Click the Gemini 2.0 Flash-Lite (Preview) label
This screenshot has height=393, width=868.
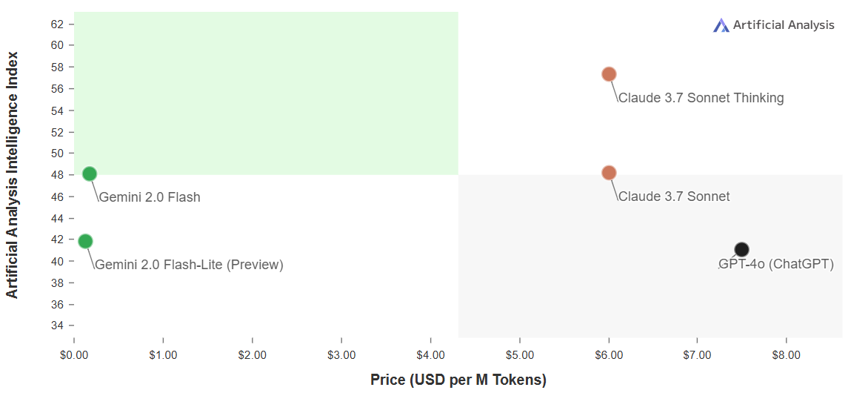tap(190, 265)
